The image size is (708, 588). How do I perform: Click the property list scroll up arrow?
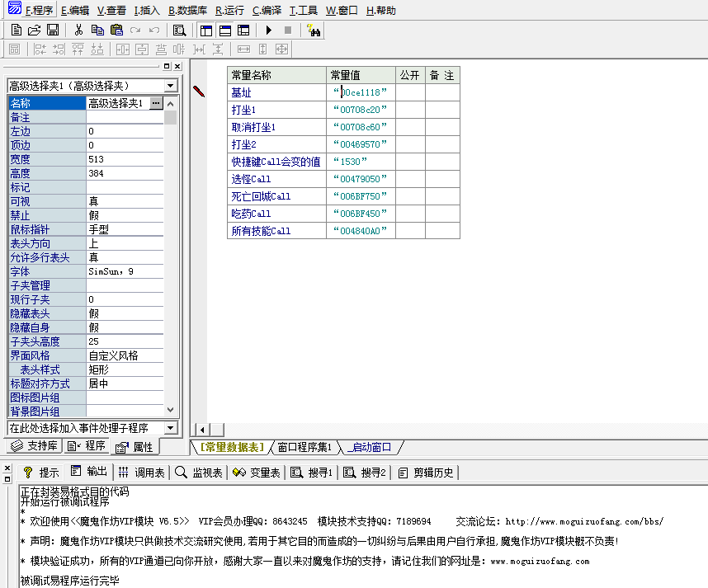pos(170,104)
